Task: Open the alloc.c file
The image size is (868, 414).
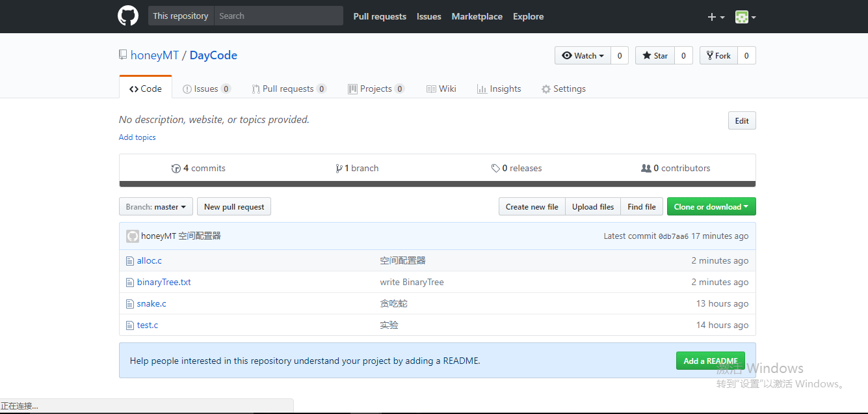Action: tap(150, 261)
